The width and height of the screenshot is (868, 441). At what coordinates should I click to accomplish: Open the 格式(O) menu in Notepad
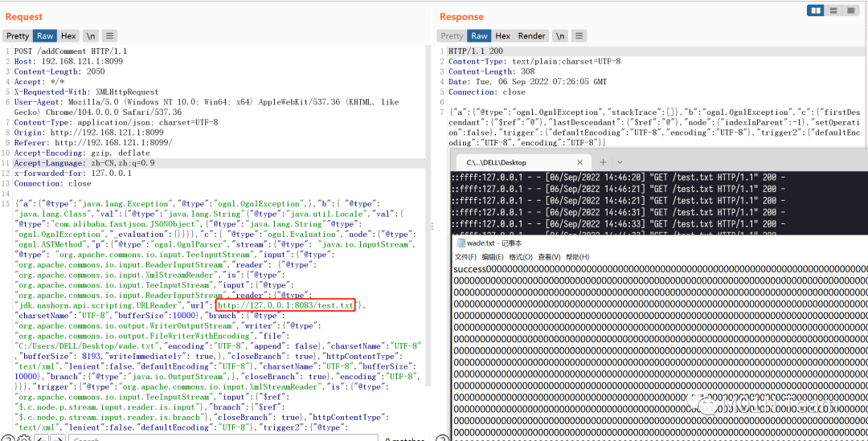point(521,257)
